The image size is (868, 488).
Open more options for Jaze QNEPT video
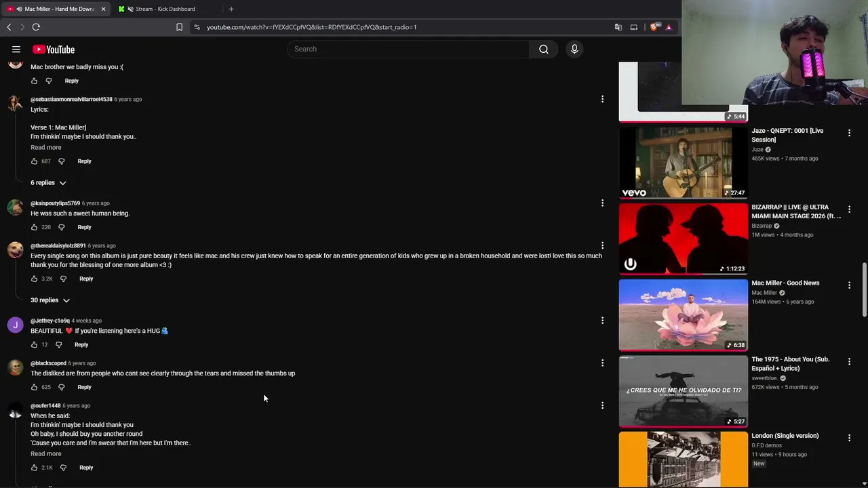click(x=849, y=134)
